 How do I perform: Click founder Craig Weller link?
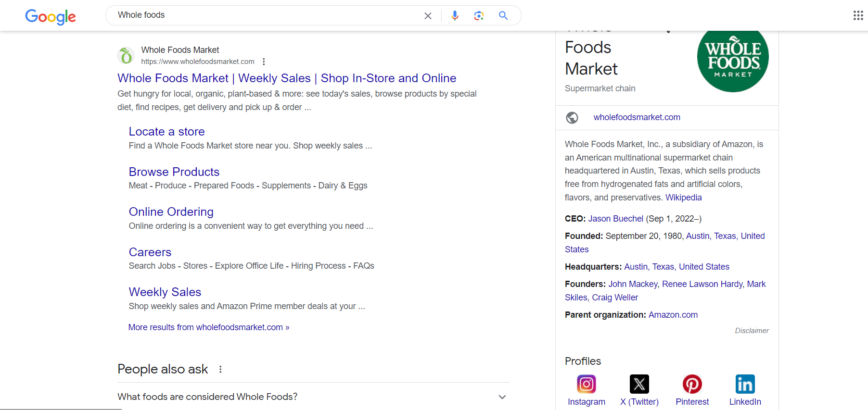pyautogui.click(x=615, y=298)
